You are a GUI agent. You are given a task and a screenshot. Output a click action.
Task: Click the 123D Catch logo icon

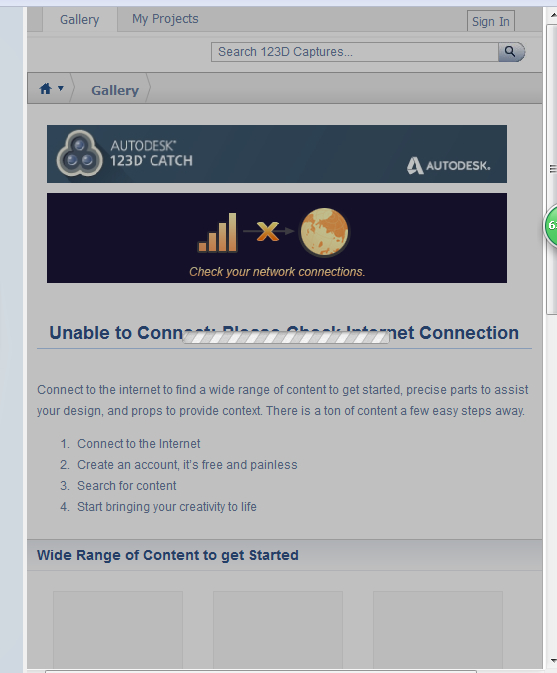click(80, 154)
